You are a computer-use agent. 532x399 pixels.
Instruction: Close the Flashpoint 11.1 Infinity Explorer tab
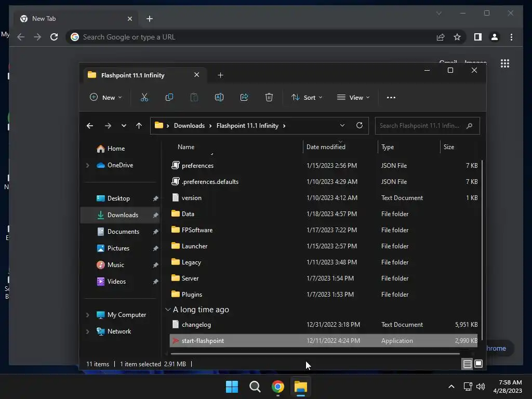[x=196, y=75]
